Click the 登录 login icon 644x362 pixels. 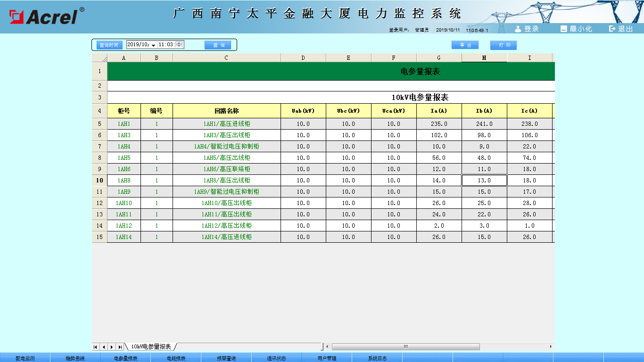pos(518,29)
